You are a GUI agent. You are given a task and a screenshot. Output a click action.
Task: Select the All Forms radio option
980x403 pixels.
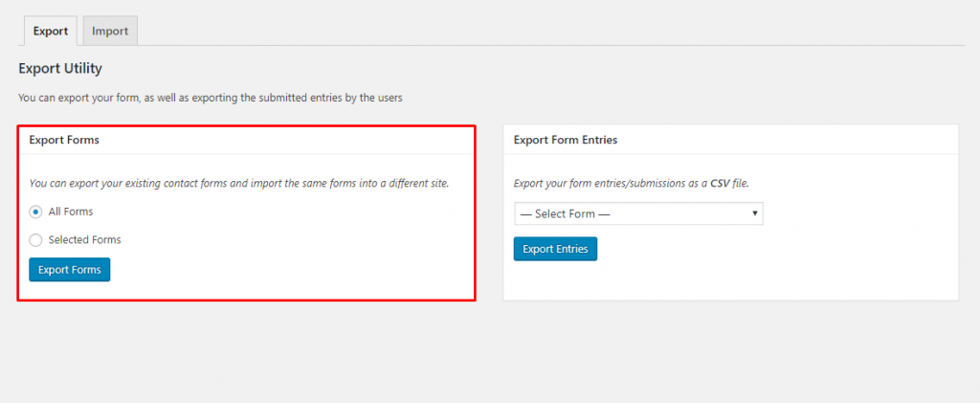point(35,212)
